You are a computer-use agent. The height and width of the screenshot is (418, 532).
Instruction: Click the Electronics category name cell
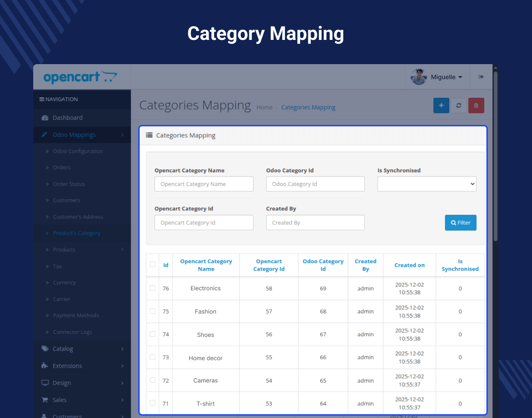pyautogui.click(x=206, y=288)
